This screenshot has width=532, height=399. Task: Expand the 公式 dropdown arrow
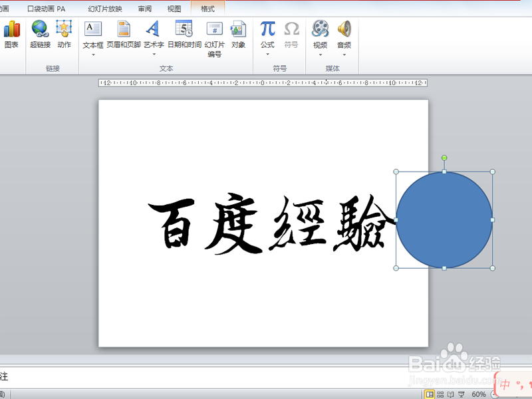[267, 54]
